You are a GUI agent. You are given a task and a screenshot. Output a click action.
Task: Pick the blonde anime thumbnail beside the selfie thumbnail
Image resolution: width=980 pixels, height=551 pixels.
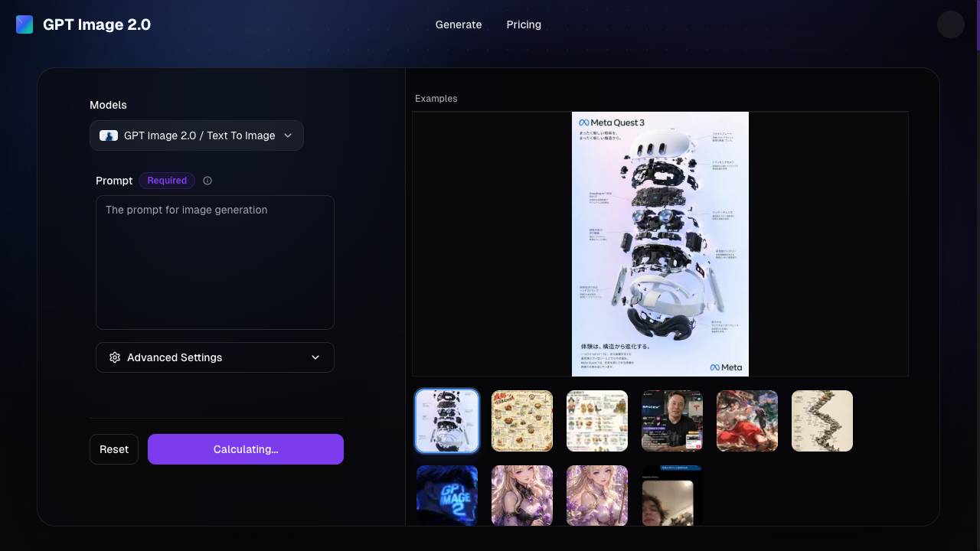(x=597, y=495)
